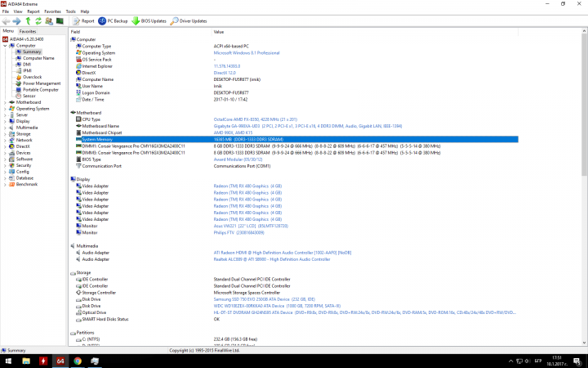This screenshot has height=368, width=588.
Task: Select Sensor in the tree
Action: point(29,96)
